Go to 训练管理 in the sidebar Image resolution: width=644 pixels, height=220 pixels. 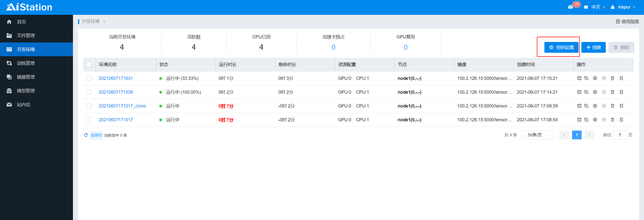[x=26, y=63]
